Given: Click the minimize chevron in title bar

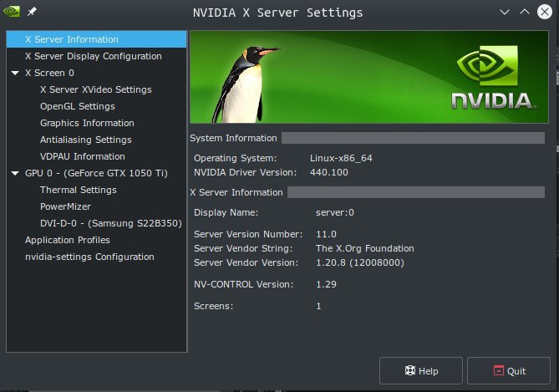Looking at the screenshot, I should coord(505,13).
